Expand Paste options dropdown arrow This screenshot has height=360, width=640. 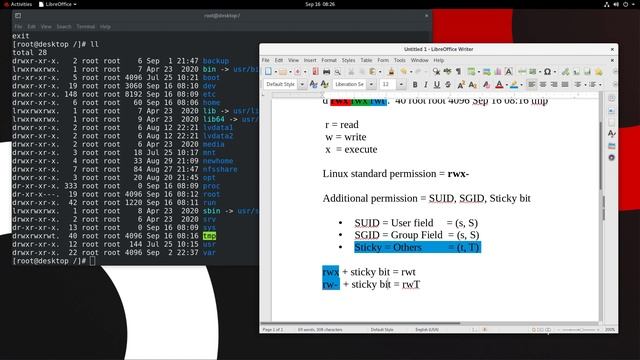click(x=380, y=72)
